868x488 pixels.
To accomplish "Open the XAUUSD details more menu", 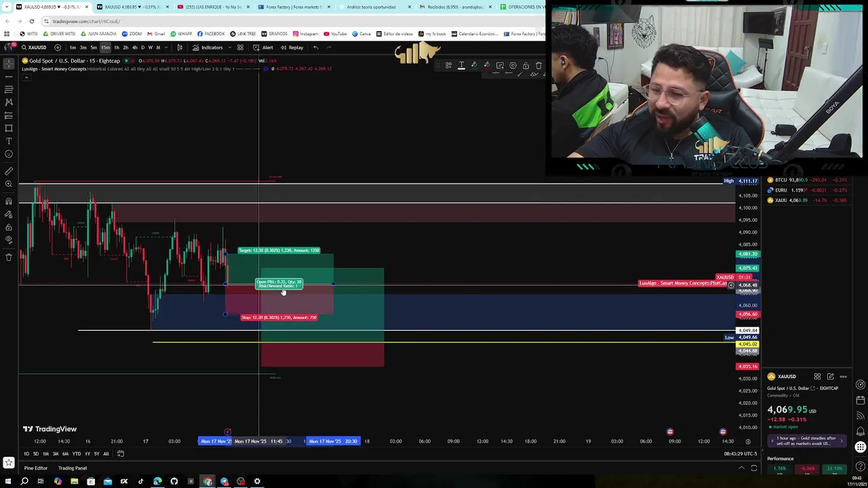I will [x=843, y=377].
